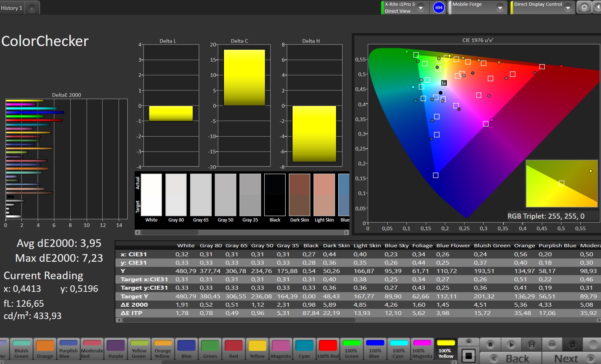This screenshot has height=364, width=601.
Task: Select the Purplish Blue patch
Action: [68, 349]
